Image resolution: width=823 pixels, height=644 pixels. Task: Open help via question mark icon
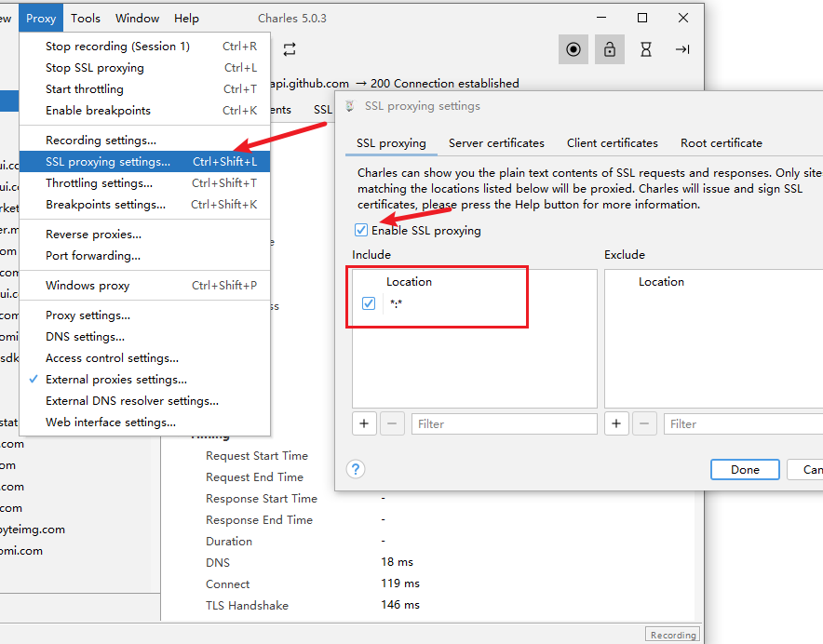(x=356, y=469)
